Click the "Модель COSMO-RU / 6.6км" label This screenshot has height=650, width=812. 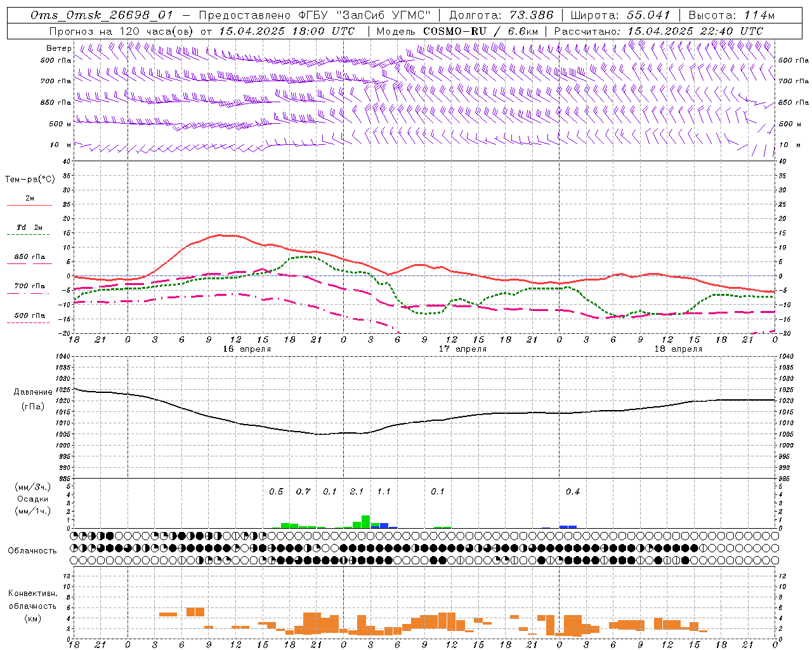click(457, 31)
